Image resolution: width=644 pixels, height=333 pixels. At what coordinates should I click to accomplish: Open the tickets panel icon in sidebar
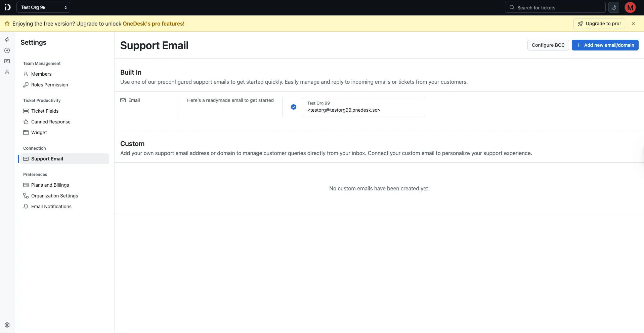point(7,61)
